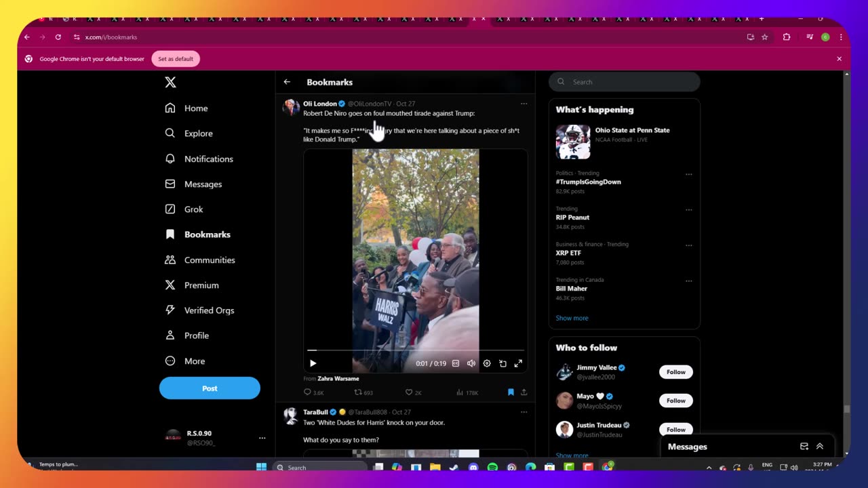Expand video to fullscreen
Screen dimensions: 868x488
[518, 363]
